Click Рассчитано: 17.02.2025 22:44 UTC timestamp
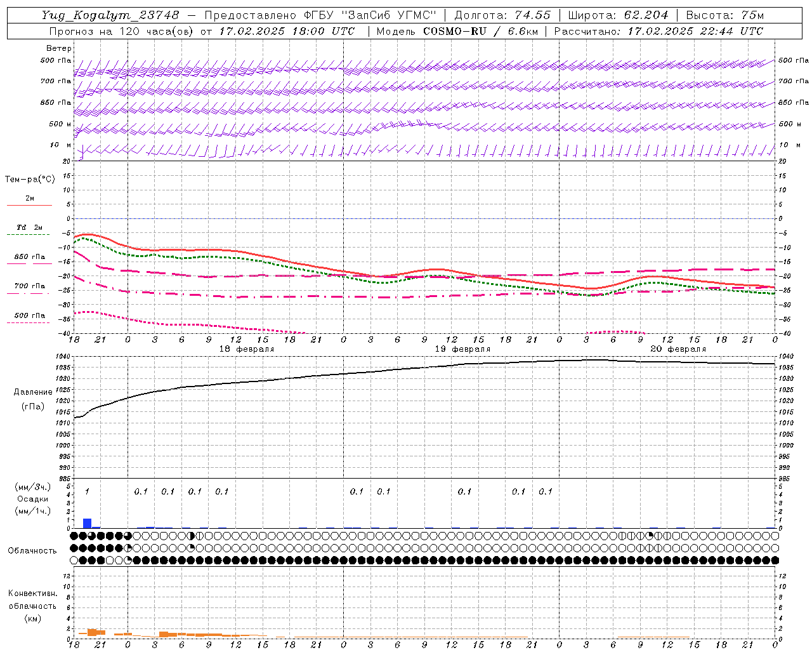812x650 pixels. pyautogui.click(x=658, y=31)
